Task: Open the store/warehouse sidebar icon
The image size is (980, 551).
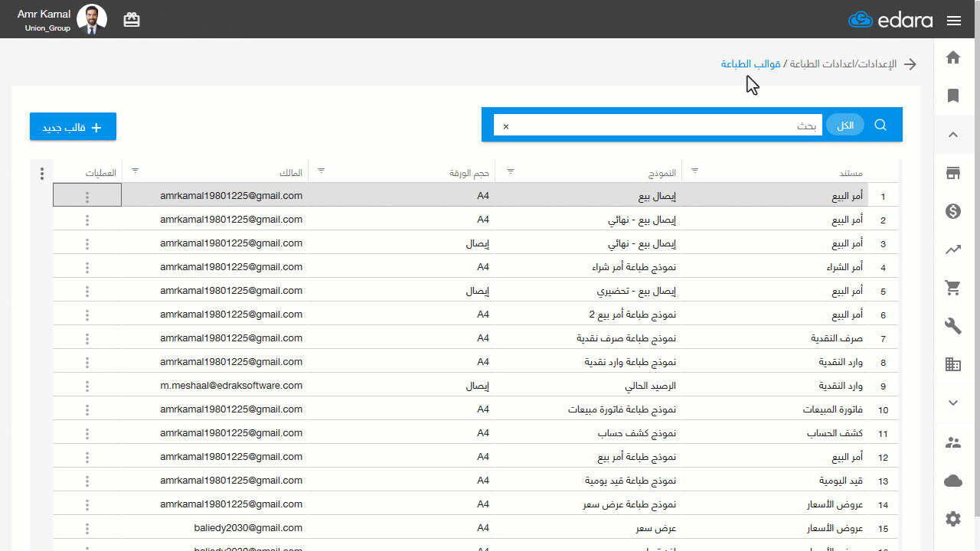Action: click(x=953, y=173)
